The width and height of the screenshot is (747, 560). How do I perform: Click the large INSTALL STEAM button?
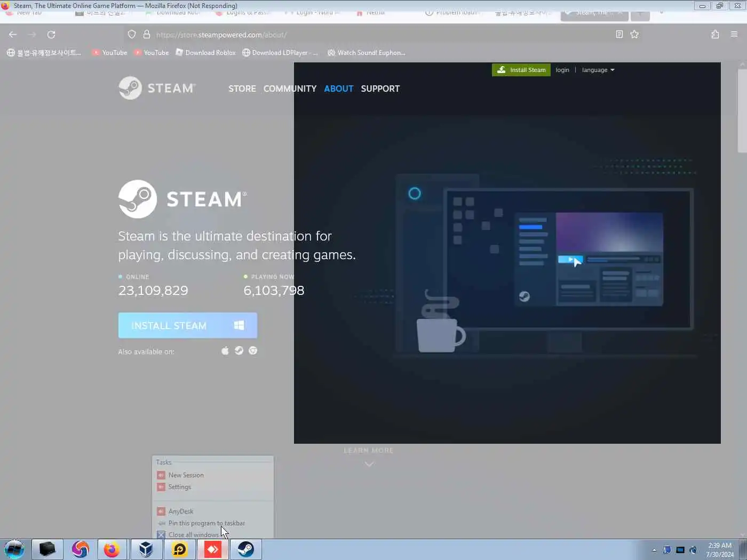click(188, 325)
